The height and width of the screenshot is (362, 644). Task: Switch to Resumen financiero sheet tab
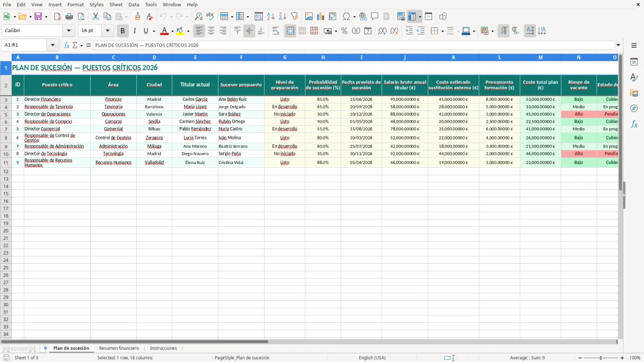click(119, 348)
